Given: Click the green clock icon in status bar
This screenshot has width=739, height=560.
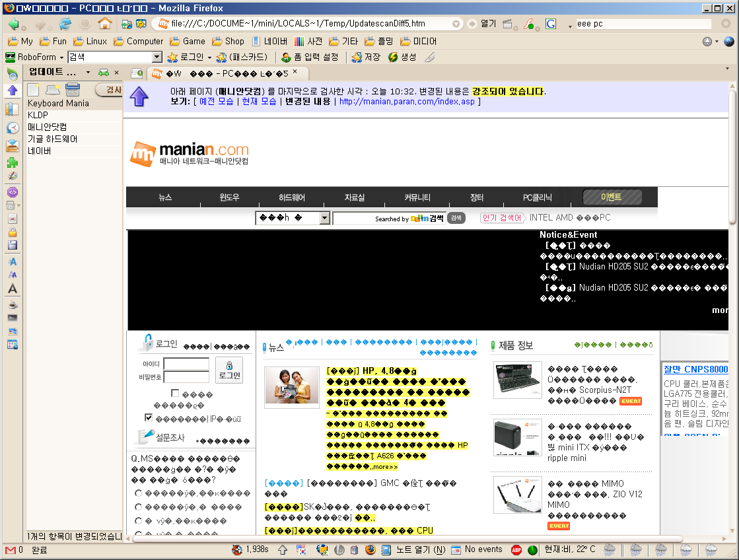Looking at the screenshot, I should [x=532, y=549].
